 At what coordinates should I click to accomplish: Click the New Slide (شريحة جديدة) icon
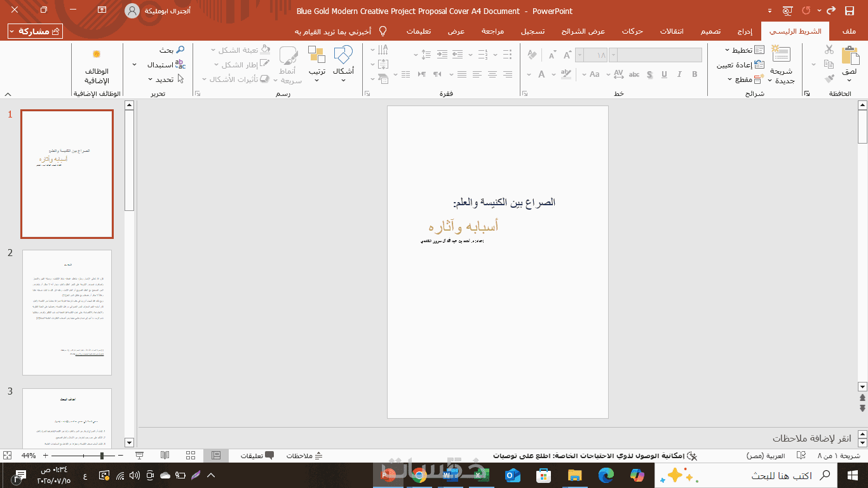[781, 55]
